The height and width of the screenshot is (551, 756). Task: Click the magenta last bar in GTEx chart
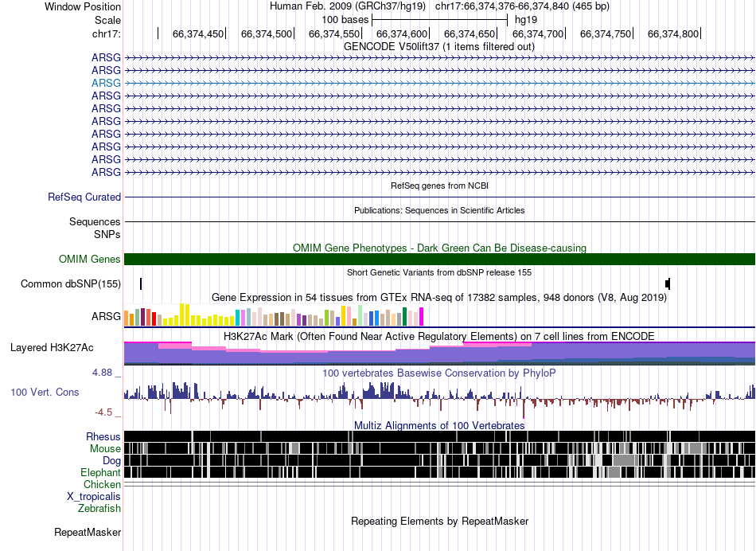coord(422,317)
